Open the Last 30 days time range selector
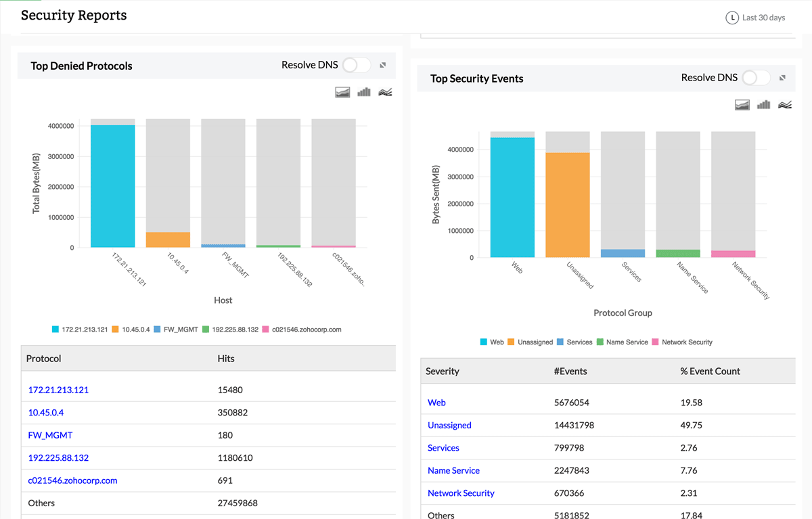812x519 pixels. pos(755,18)
